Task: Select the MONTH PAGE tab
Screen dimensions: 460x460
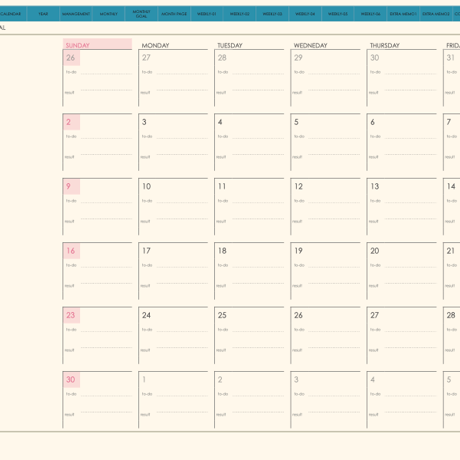Action: (174, 14)
